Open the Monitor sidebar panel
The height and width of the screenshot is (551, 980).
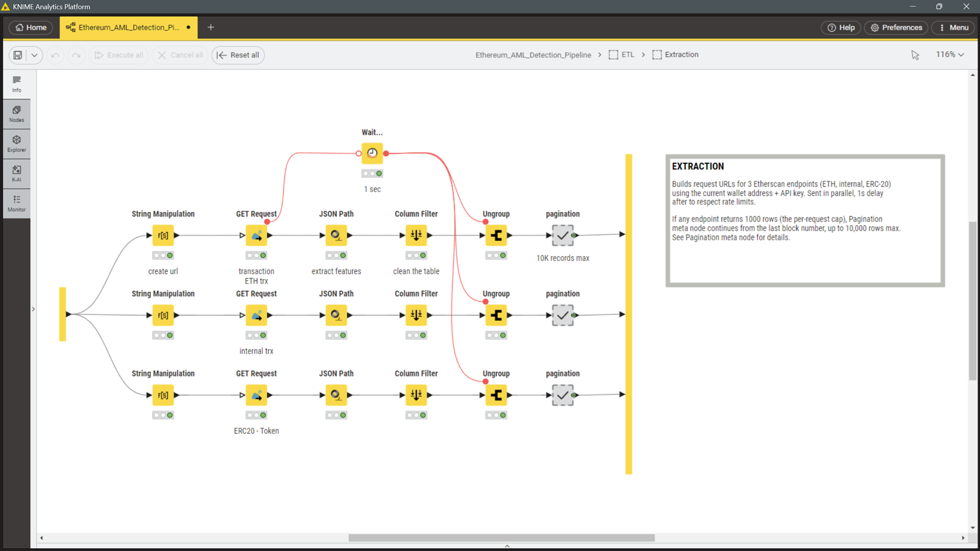click(x=17, y=203)
